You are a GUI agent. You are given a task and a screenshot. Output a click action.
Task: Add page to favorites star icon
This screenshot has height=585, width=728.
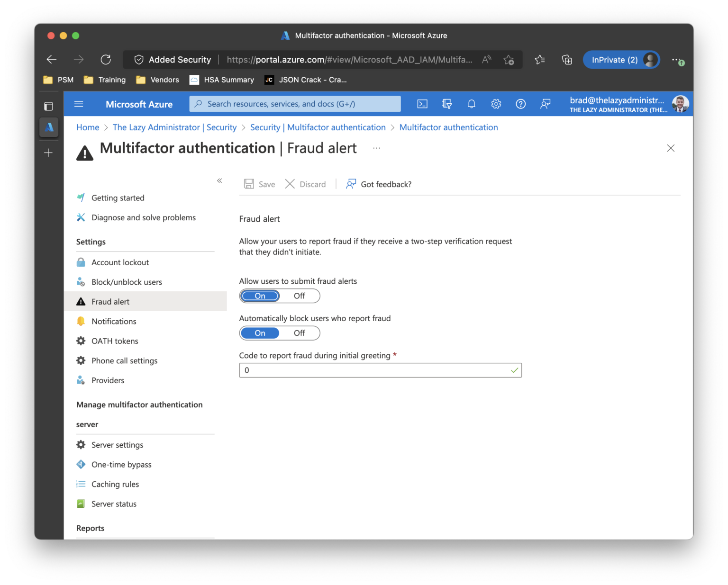[509, 60]
